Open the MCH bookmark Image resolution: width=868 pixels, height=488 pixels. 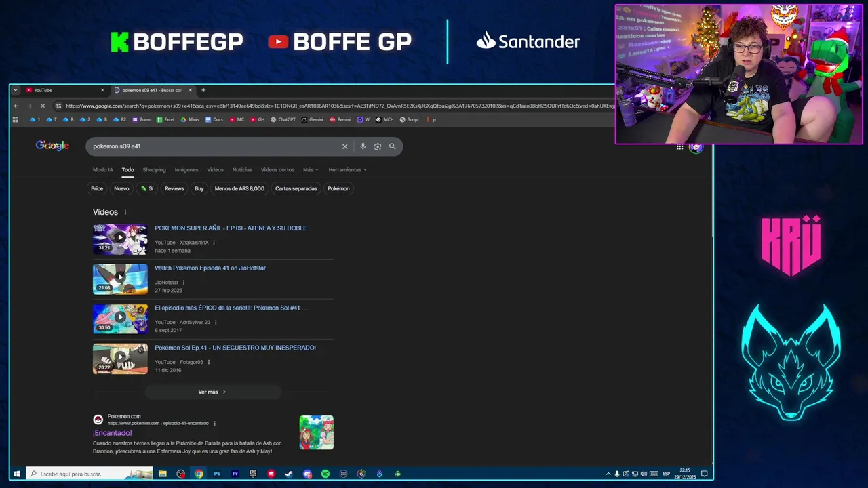pos(384,119)
